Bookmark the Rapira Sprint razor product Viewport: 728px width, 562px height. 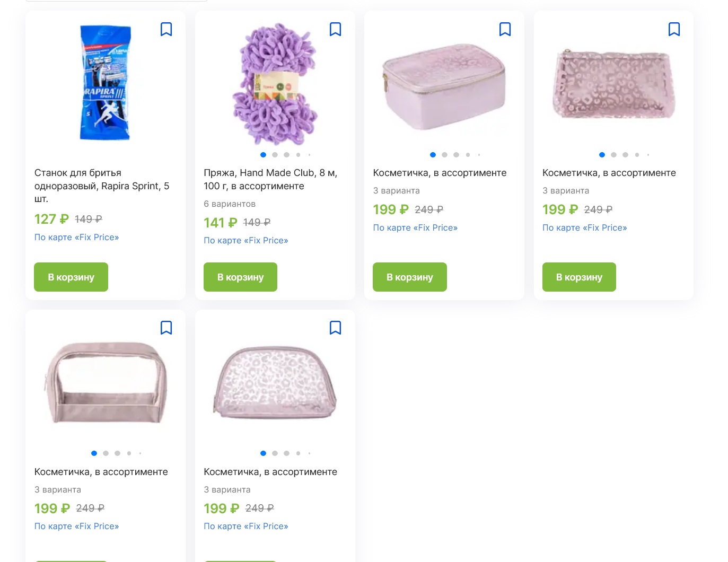pos(166,29)
